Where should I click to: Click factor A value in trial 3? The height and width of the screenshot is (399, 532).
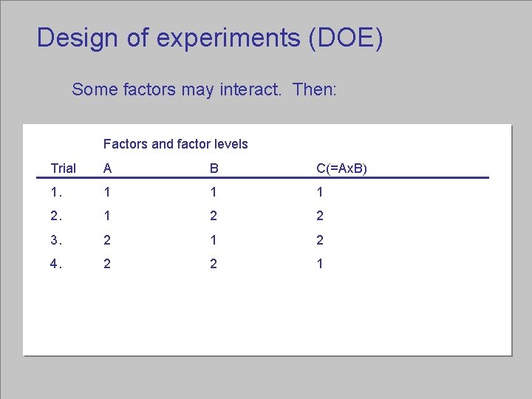click(x=107, y=240)
